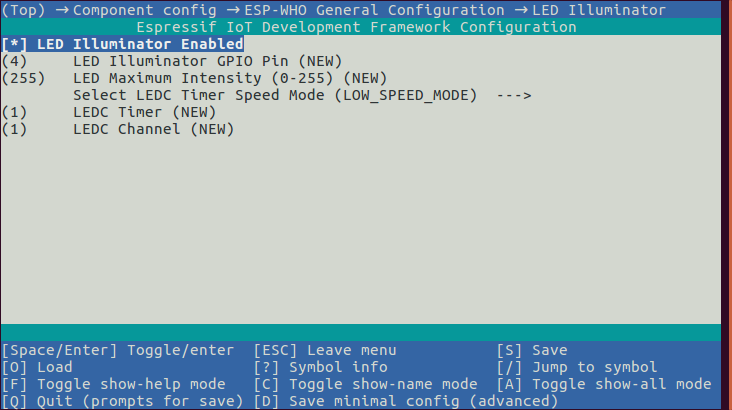The width and height of the screenshot is (732, 410).
Task: Click the arrow after LOW_SPEED_MODE
Action: coord(512,95)
